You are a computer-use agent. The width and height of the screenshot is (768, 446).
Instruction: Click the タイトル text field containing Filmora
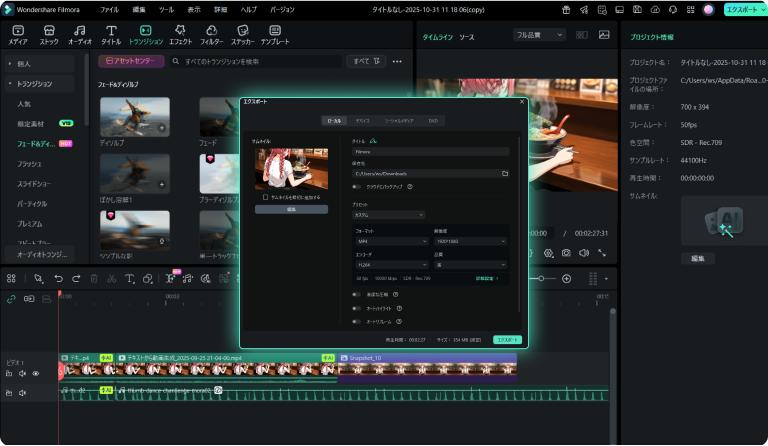(430, 151)
